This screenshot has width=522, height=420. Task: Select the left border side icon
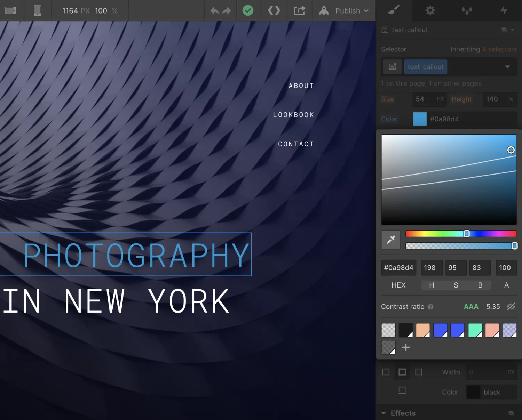pyautogui.click(x=386, y=372)
